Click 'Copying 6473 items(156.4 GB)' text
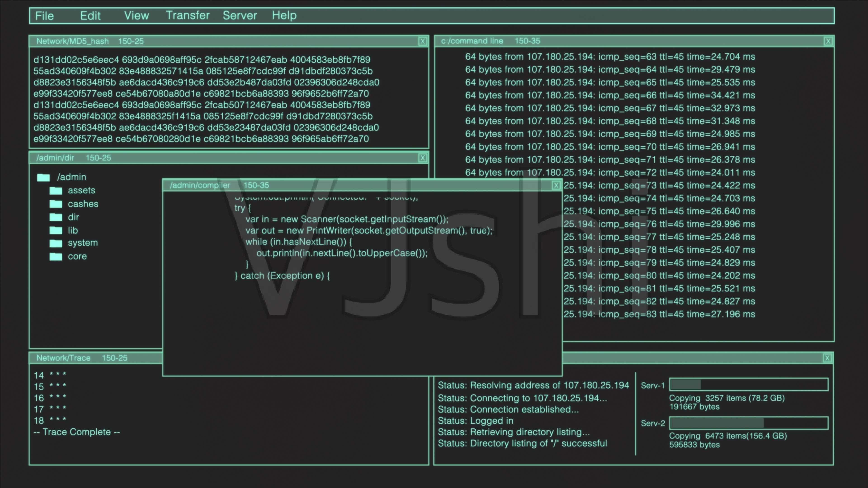 728,436
